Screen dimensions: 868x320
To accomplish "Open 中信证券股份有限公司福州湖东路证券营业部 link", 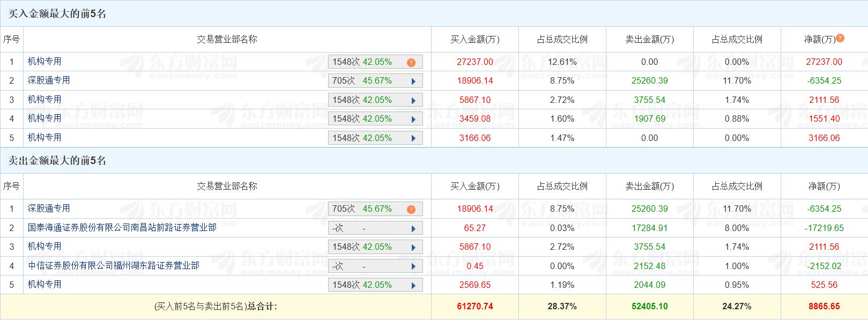I will pos(114,266).
